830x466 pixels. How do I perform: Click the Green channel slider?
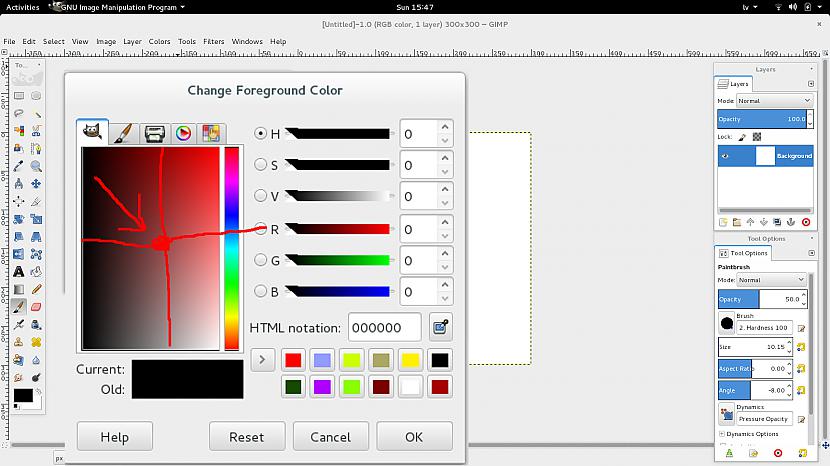[x=339, y=260]
